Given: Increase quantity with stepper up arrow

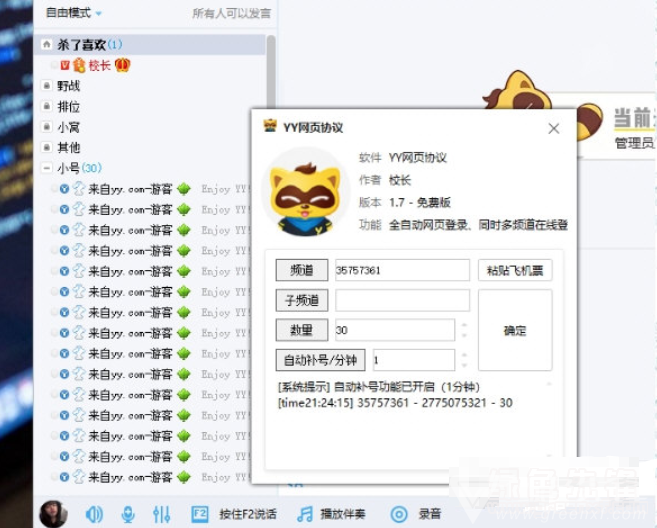Looking at the screenshot, I should 464,325.
